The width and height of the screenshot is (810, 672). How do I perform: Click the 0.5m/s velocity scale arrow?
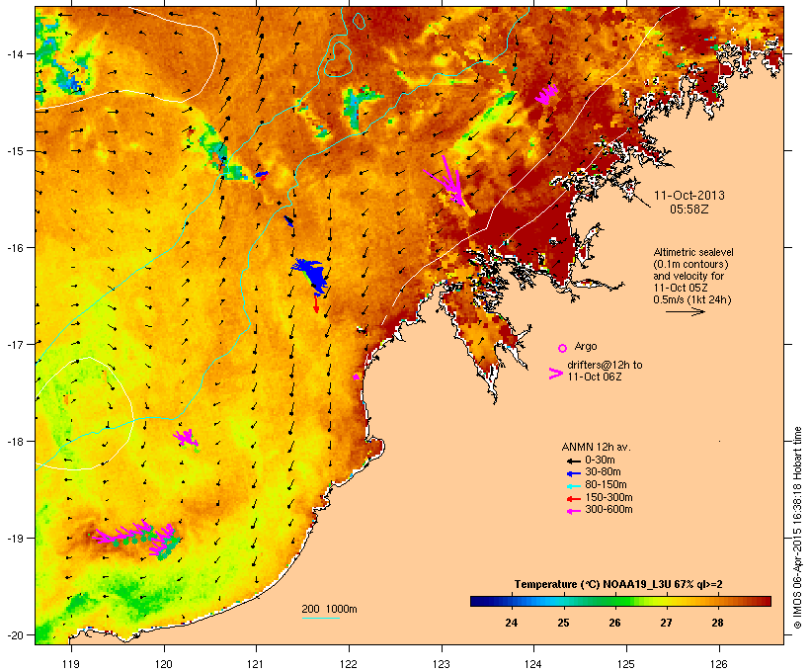pos(685,311)
